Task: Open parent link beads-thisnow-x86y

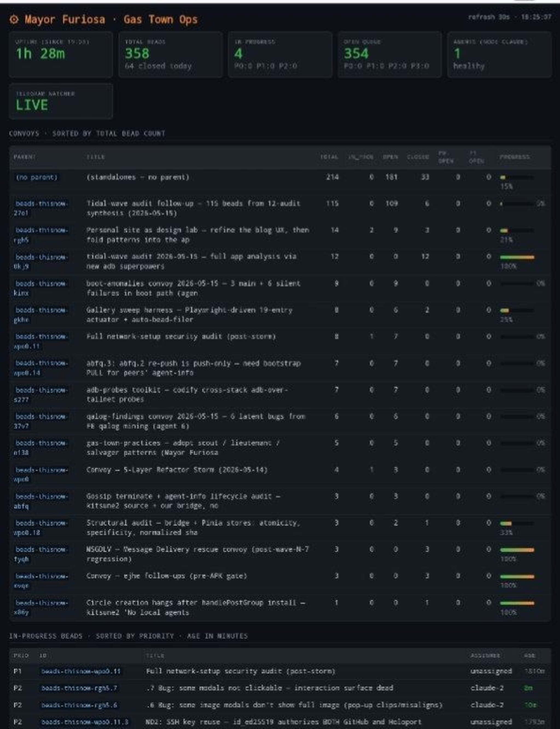Action: tap(41, 607)
